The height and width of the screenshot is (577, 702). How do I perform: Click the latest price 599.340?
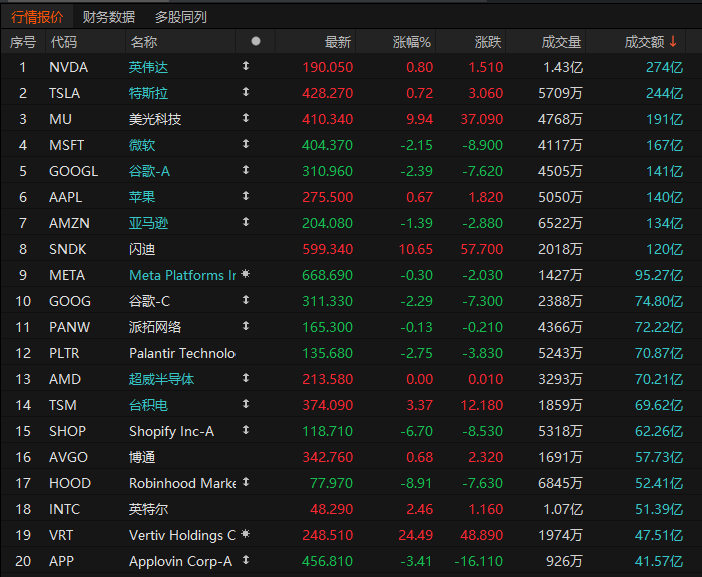pyautogui.click(x=328, y=249)
